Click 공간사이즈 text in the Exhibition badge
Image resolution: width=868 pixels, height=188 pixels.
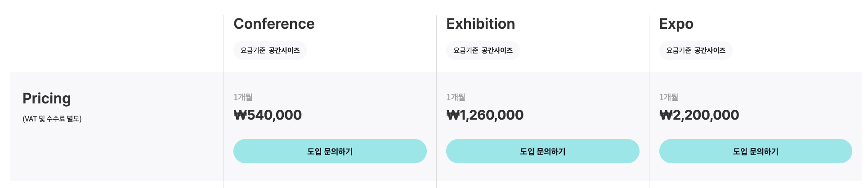tap(497, 50)
